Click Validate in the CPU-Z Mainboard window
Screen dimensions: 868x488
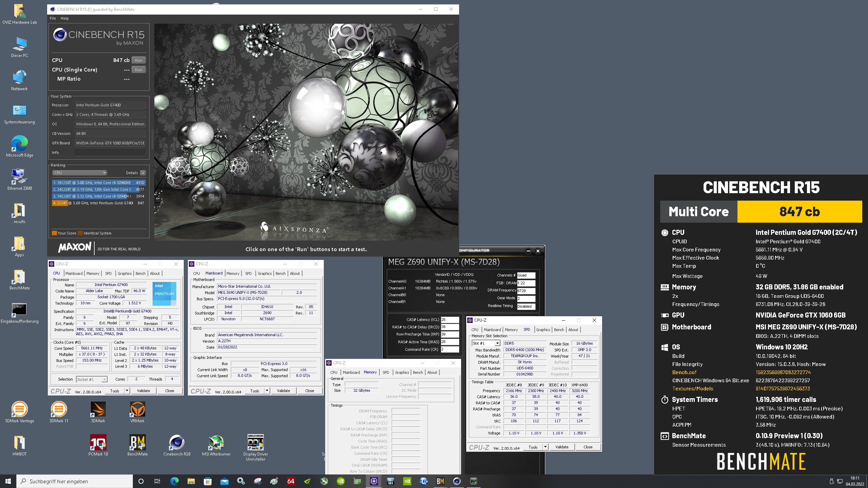(x=283, y=391)
